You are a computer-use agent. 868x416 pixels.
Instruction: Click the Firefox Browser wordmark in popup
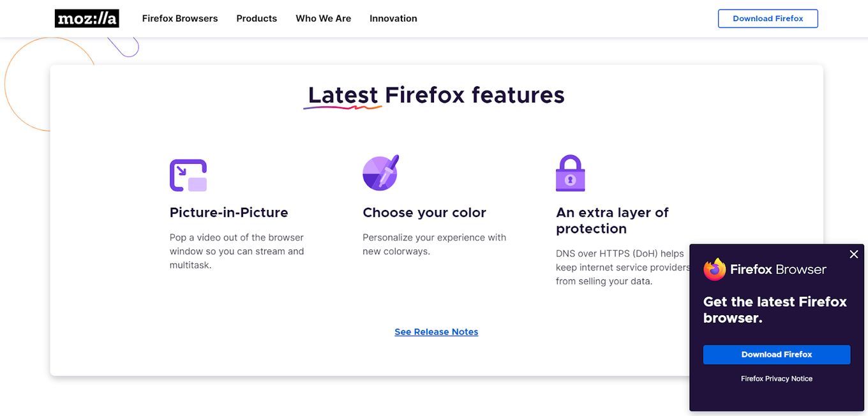pos(778,269)
